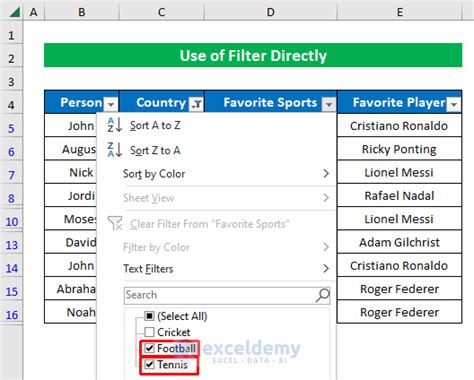
Task: Expand the Sort by Color submenu arrow
Action: 326,173
